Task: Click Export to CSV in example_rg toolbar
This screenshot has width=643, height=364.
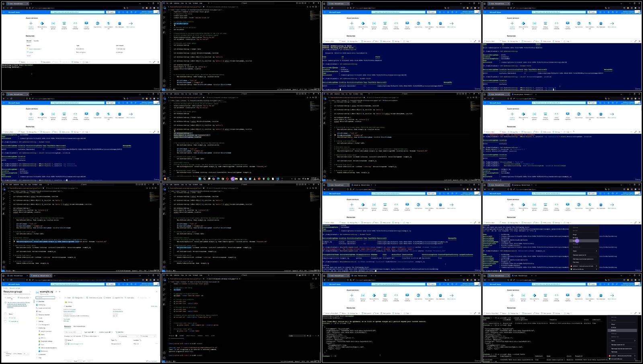Action: (x=118, y=298)
